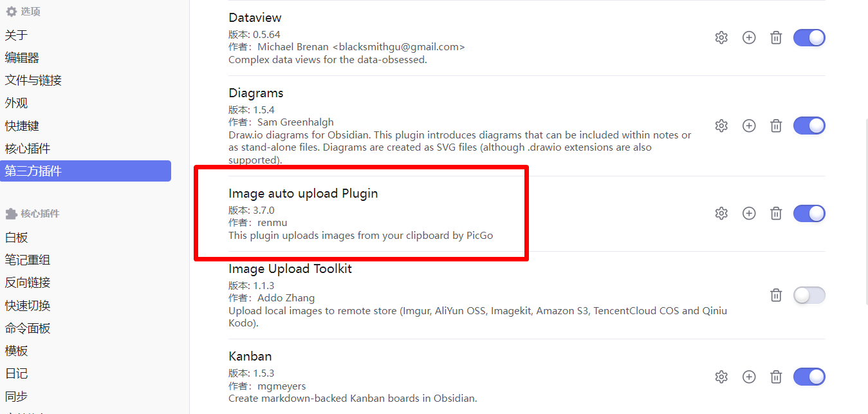Screen dimensions: 868x414
Task: Uninstall Image Upload Toolkit with trash icon
Action: pyautogui.click(x=776, y=296)
